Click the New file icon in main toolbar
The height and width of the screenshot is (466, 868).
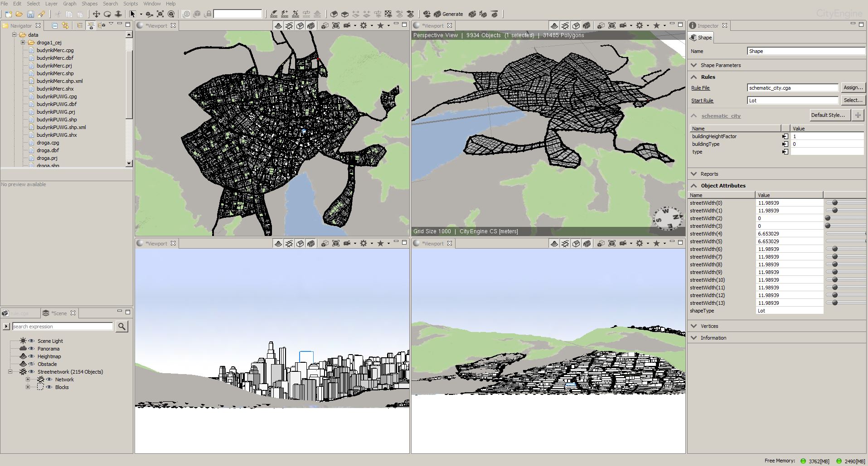pos(9,14)
